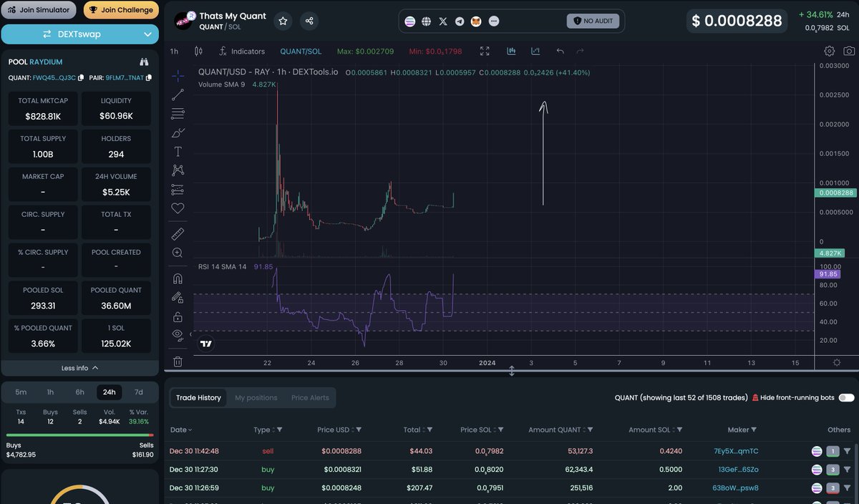Select the 1h stats tab

[50, 392]
